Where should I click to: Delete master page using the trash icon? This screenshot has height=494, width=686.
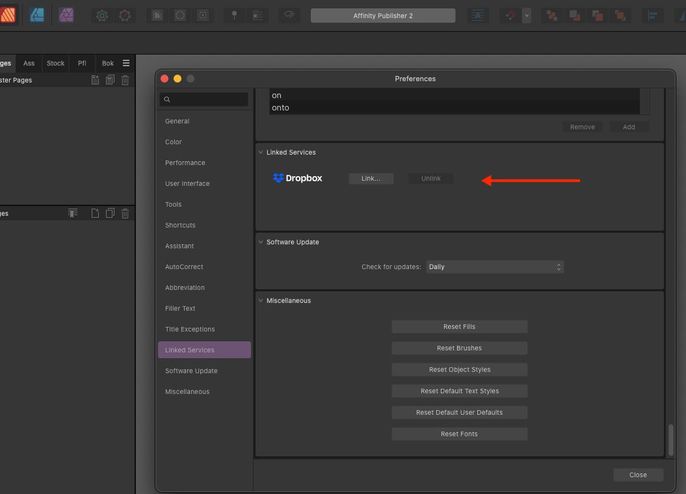point(125,80)
